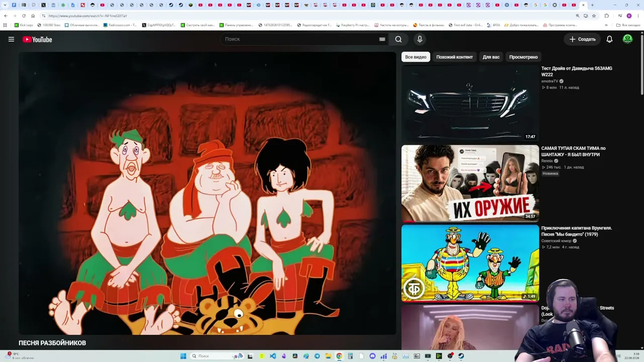Click the browser address bar URL
This screenshot has height=362, width=644.
point(88,16)
